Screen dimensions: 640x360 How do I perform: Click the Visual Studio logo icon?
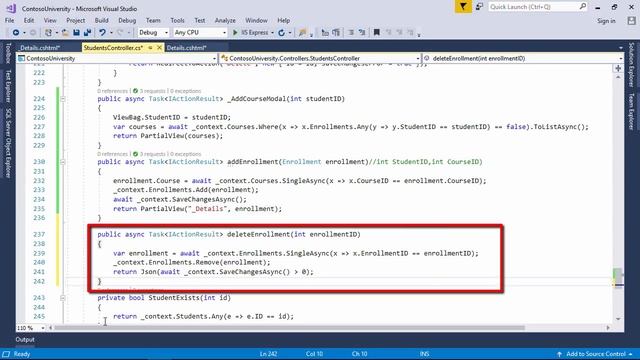click(x=11, y=8)
